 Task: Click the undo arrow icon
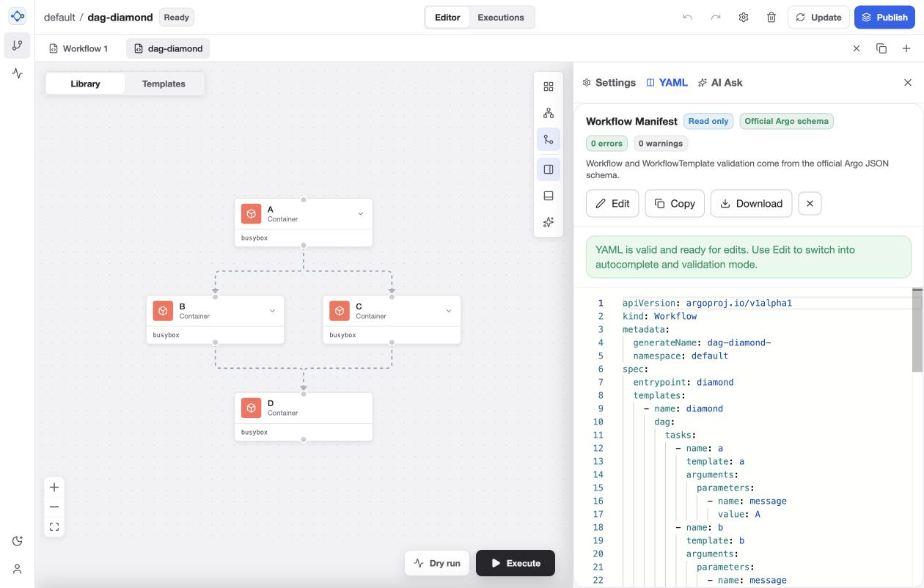[687, 17]
